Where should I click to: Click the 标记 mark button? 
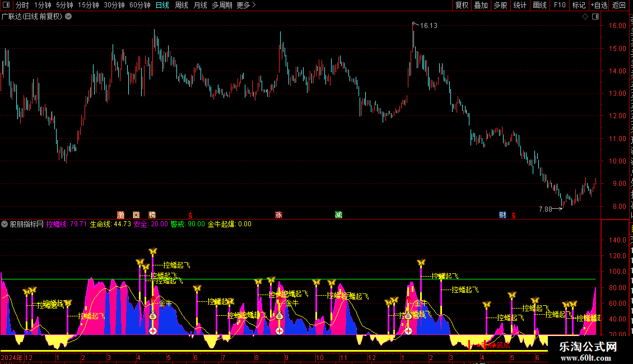click(x=579, y=5)
